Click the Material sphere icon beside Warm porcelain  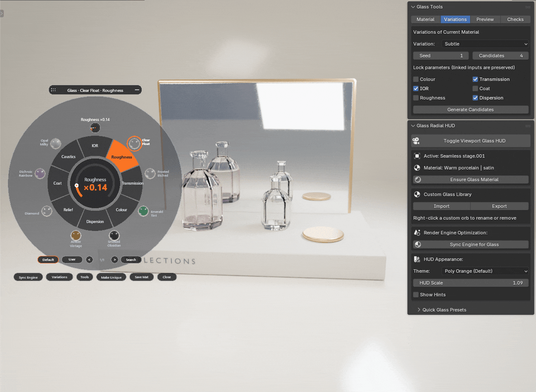[417, 168]
